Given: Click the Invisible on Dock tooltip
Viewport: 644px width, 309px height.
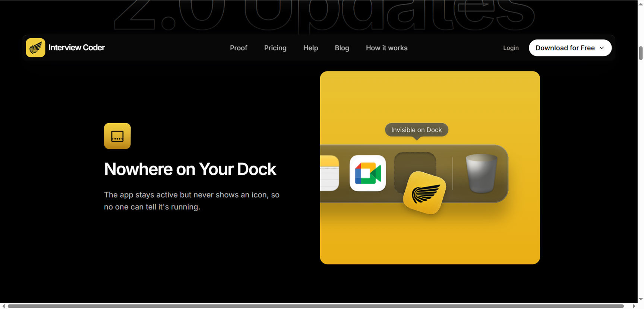Looking at the screenshot, I should point(416,130).
